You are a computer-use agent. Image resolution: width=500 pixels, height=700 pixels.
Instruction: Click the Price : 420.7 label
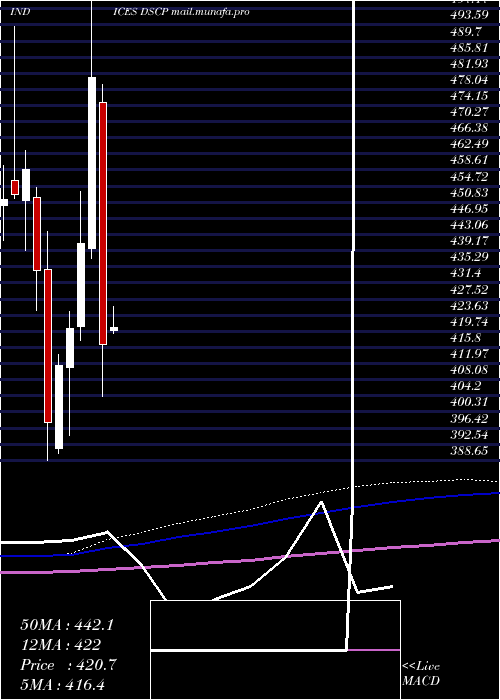[x=68, y=665]
